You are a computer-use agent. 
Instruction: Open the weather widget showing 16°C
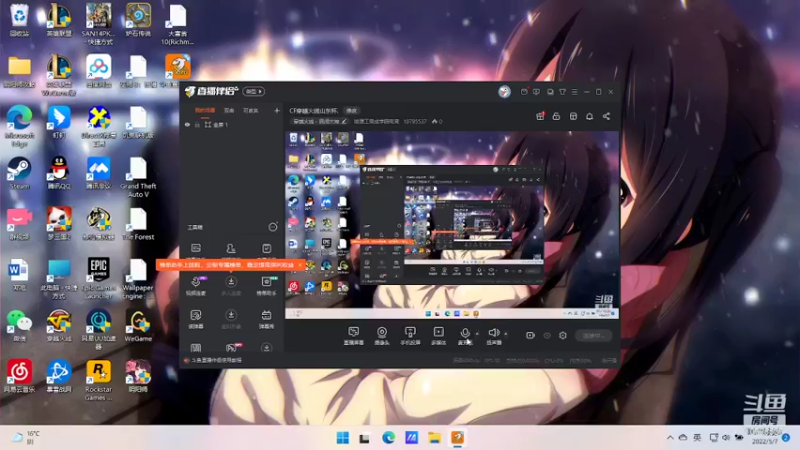pos(26,437)
